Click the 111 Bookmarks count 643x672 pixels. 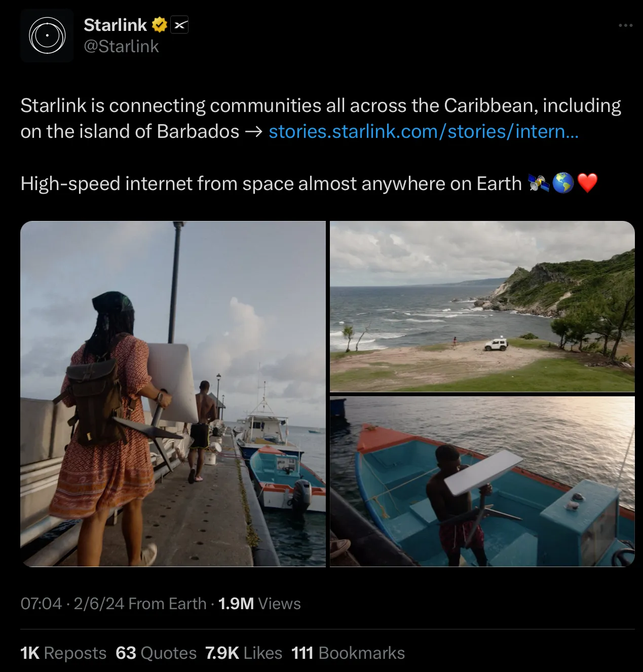point(348,653)
